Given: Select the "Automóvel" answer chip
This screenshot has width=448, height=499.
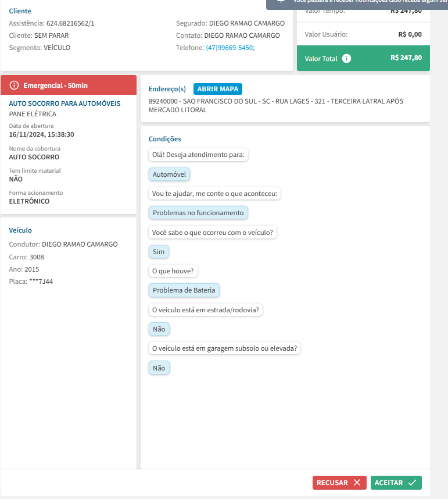Looking at the screenshot, I should [x=170, y=174].
